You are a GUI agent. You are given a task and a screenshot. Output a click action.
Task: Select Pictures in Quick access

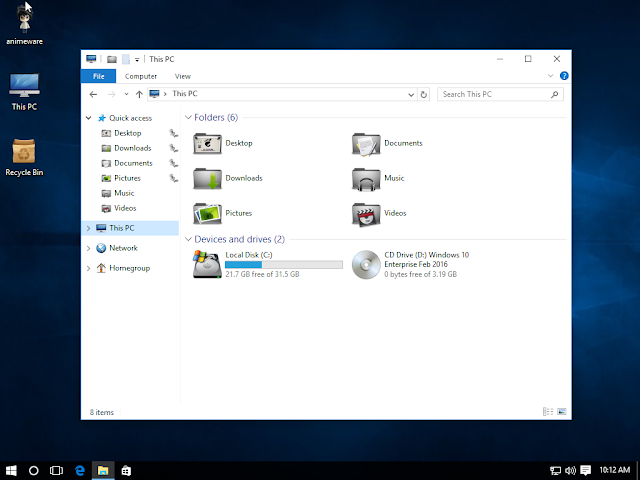pyautogui.click(x=127, y=178)
